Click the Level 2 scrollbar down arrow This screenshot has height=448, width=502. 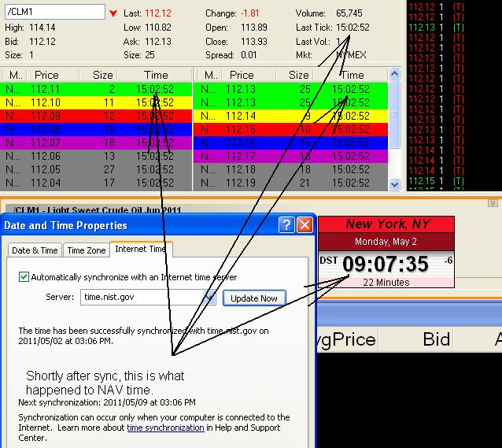pyautogui.click(x=394, y=184)
